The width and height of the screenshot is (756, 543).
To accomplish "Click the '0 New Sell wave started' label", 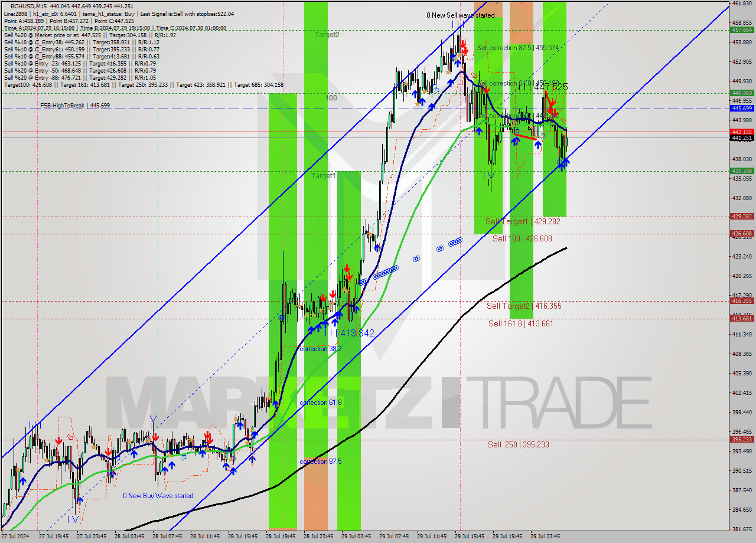I will pyautogui.click(x=461, y=15).
